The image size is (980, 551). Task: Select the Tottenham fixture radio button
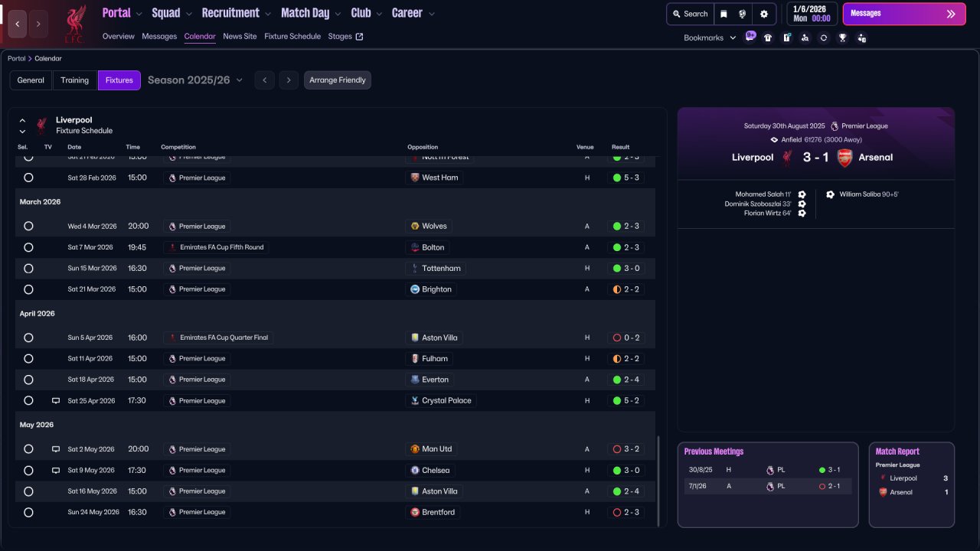[x=28, y=269]
